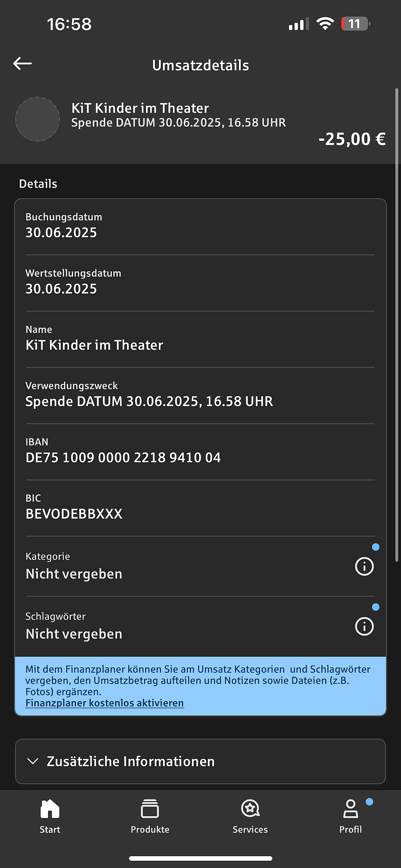This screenshot has width=401, height=868.
Task: Tap the battery indicator in status bar
Action: point(355,24)
